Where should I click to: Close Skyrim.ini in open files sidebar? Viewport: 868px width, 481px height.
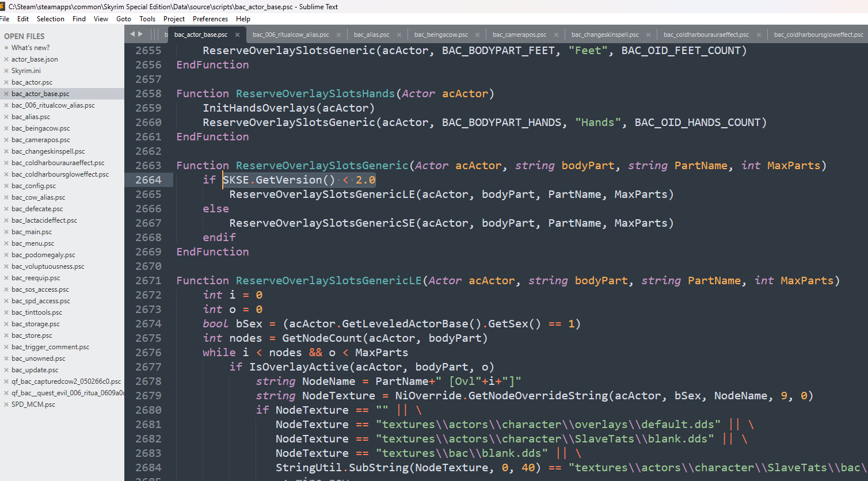[x=6, y=71]
